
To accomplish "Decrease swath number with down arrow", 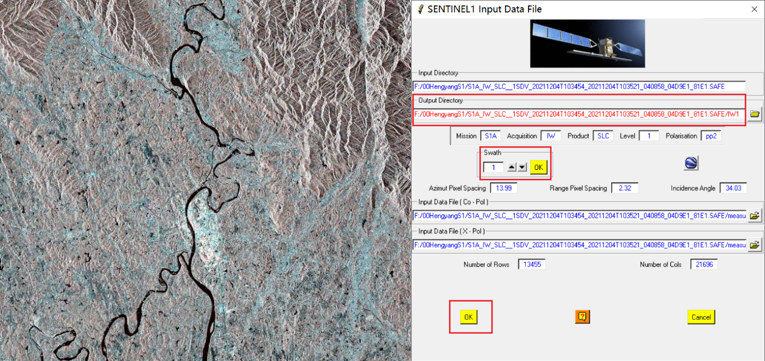I will tap(522, 167).
